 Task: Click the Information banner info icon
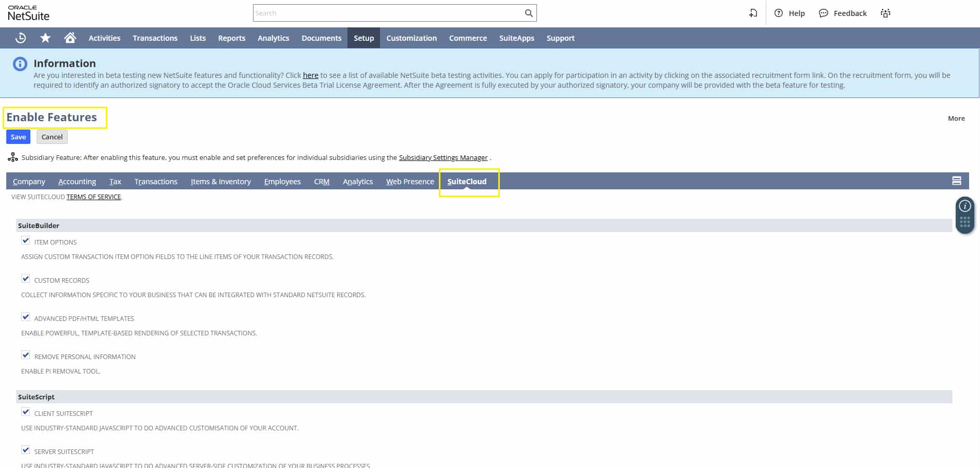[20, 64]
